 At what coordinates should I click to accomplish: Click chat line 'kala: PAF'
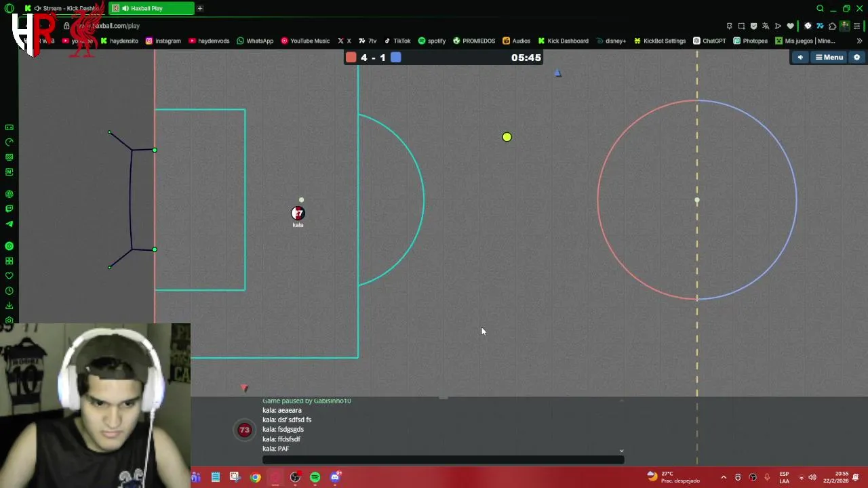pyautogui.click(x=276, y=449)
